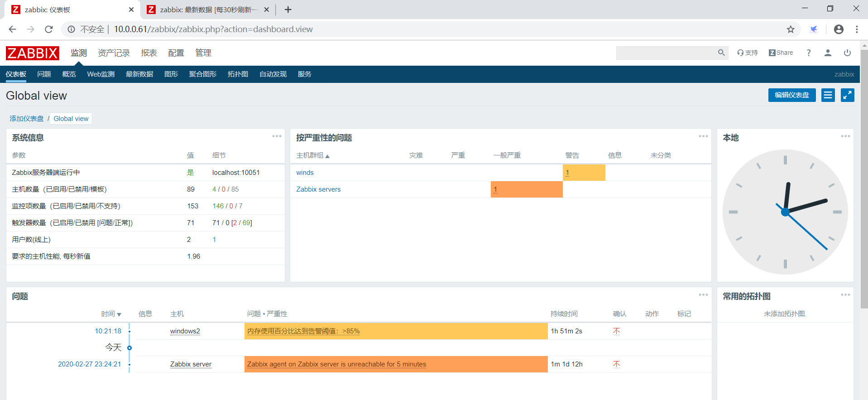The height and width of the screenshot is (400, 868).
Task: Open Favourite maps widget options dots
Action: pyautogui.click(x=845, y=295)
